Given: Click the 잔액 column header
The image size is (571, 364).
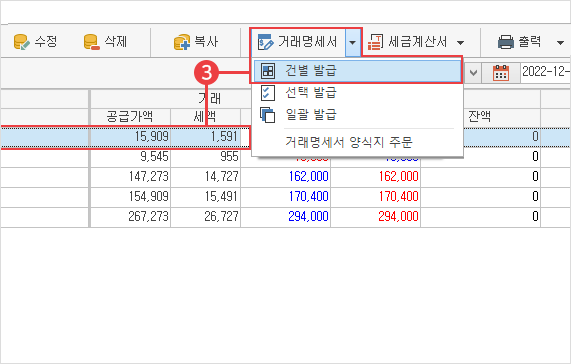Looking at the screenshot, I should pos(480,116).
